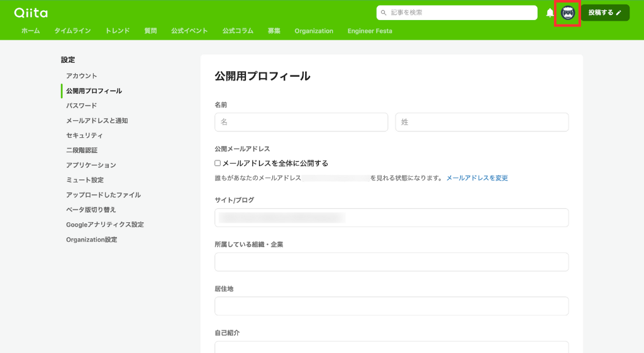
Task: Open the user avatar menu
Action: point(568,13)
